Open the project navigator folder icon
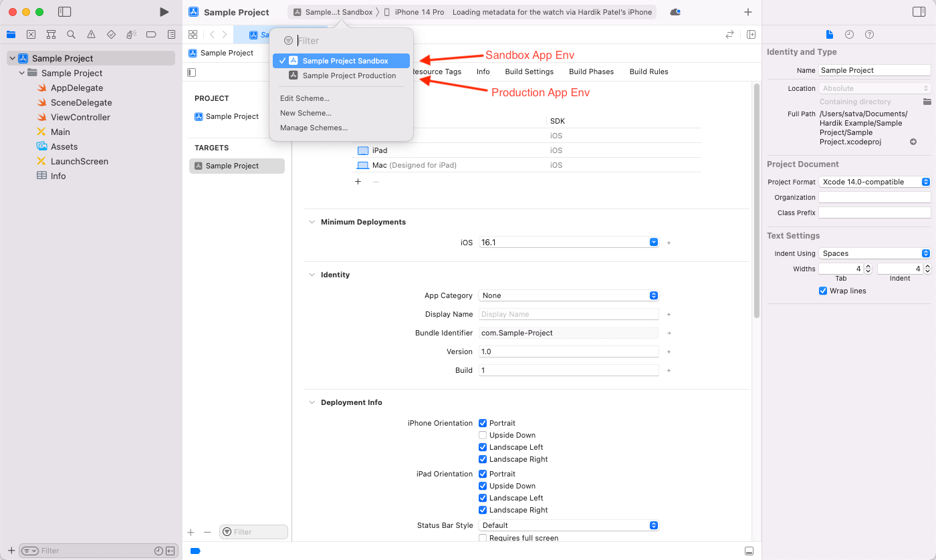This screenshot has height=560, width=936. click(x=11, y=35)
